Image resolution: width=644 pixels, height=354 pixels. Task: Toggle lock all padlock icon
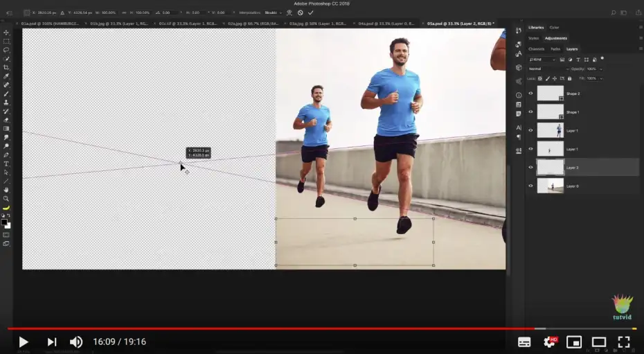(x=570, y=78)
